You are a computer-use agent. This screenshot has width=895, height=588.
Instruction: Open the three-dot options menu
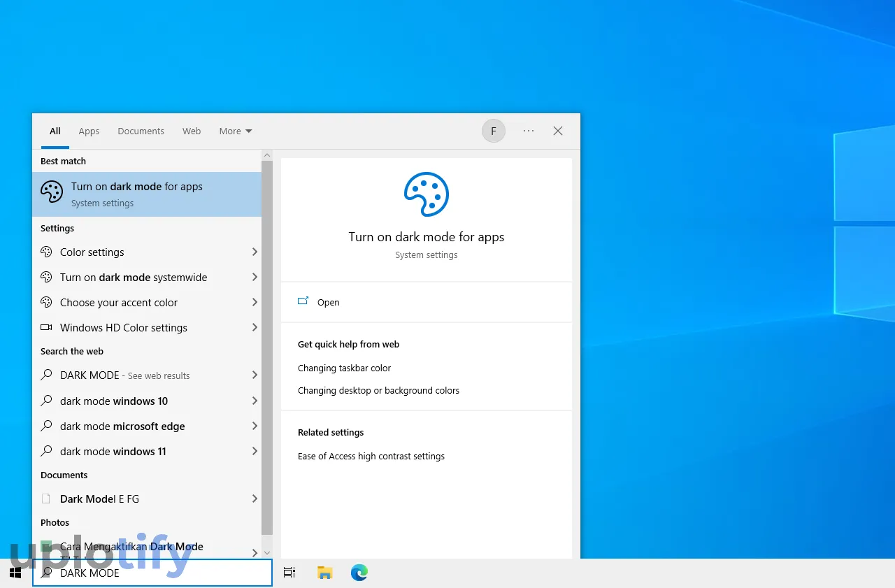pyautogui.click(x=529, y=131)
